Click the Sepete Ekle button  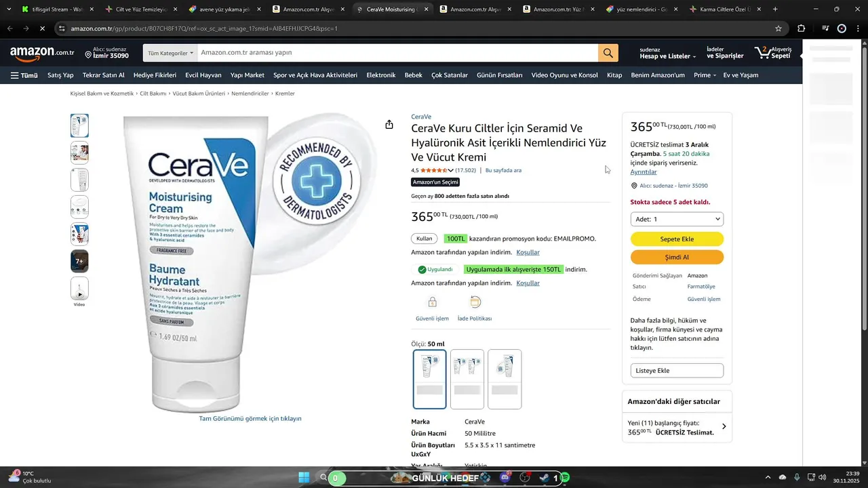[677, 239]
